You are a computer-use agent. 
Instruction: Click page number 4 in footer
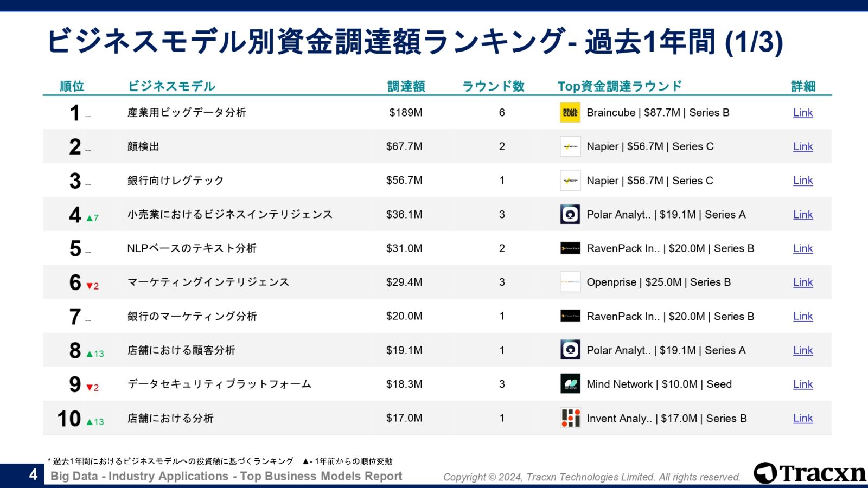click(x=33, y=474)
